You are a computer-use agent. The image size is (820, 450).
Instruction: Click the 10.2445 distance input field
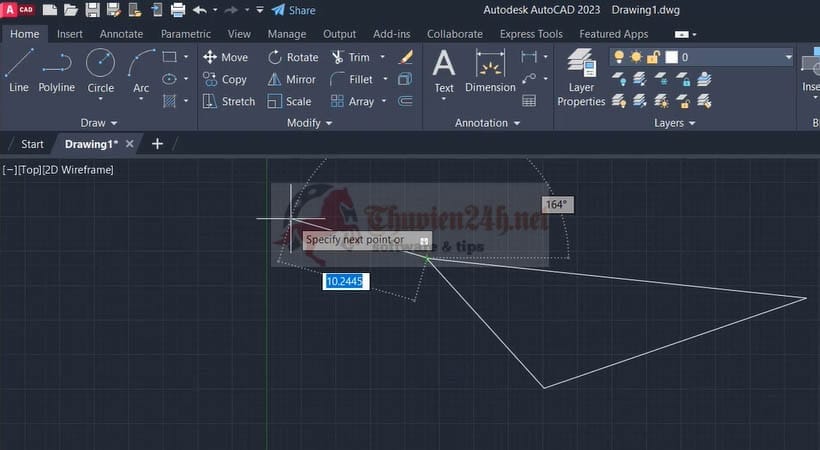coord(346,282)
